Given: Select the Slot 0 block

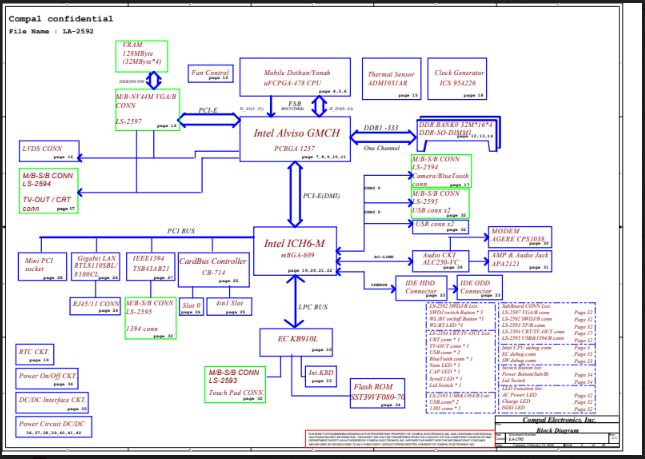Looking at the screenshot, I should 191,307.
